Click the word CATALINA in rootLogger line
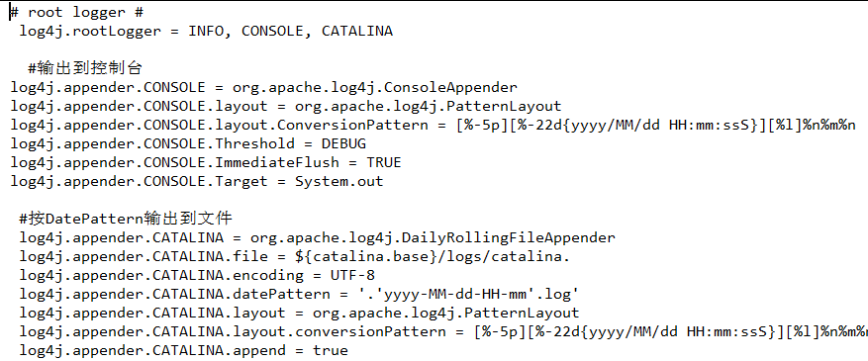Viewport: 868px width, 361px height. 357,31
